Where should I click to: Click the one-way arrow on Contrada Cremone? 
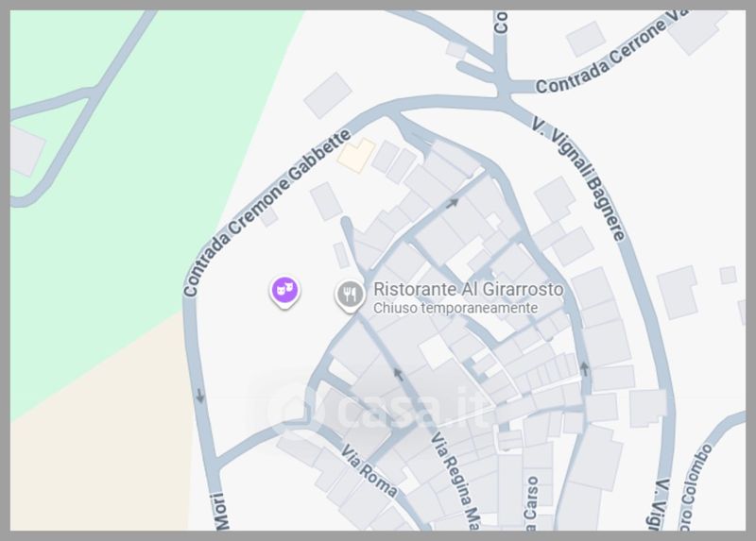(x=199, y=396)
